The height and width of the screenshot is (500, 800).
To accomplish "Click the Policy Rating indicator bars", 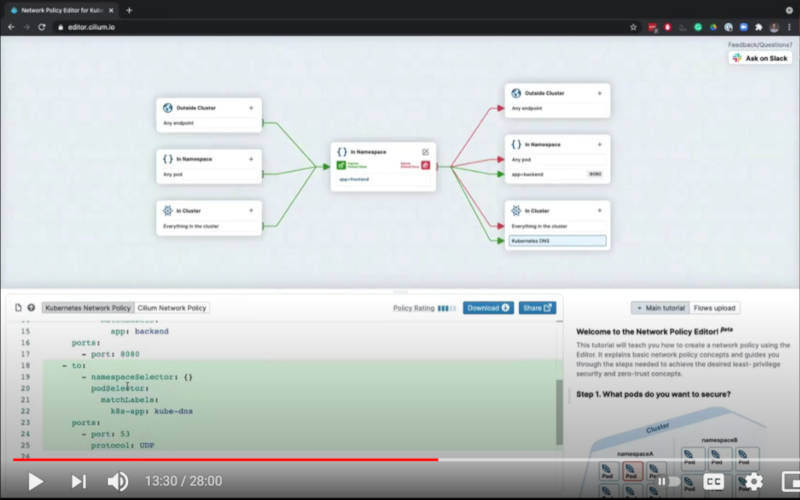I will [x=446, y=308].
